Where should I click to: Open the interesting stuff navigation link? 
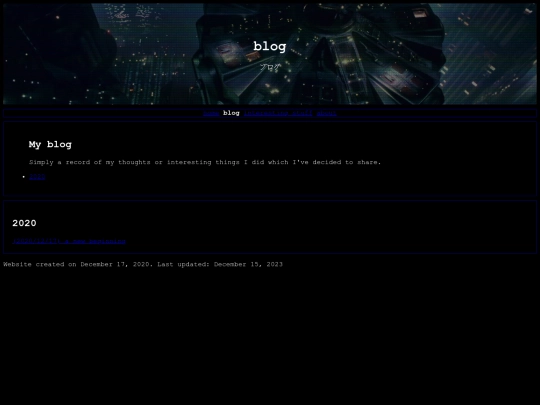[278, 113]
